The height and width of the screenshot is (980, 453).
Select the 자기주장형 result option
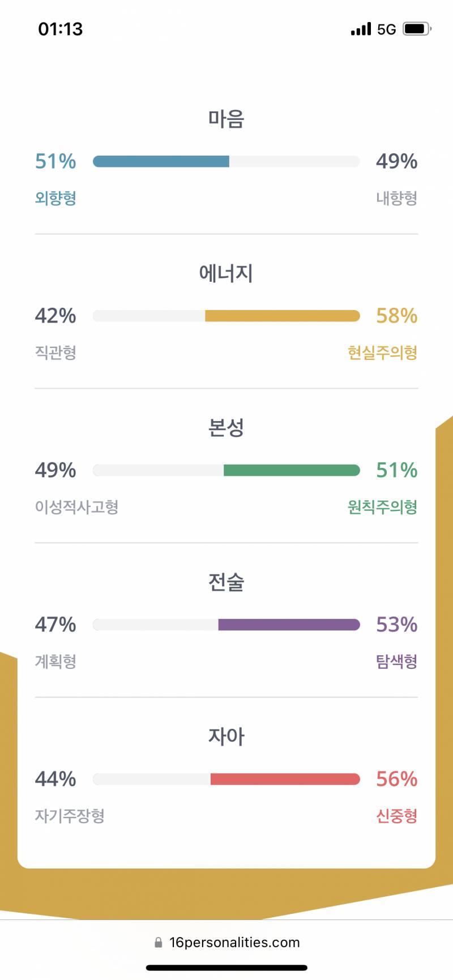[69, 816]
